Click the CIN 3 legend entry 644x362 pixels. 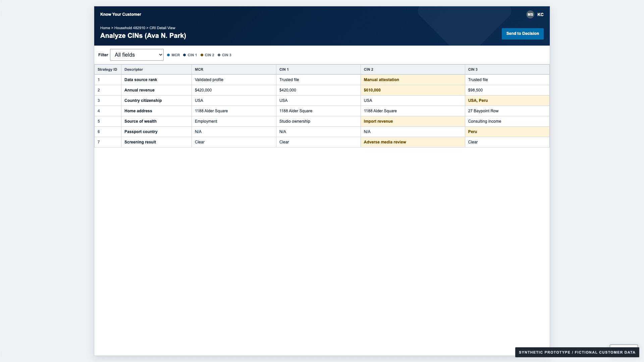click(x=224, y=55)
